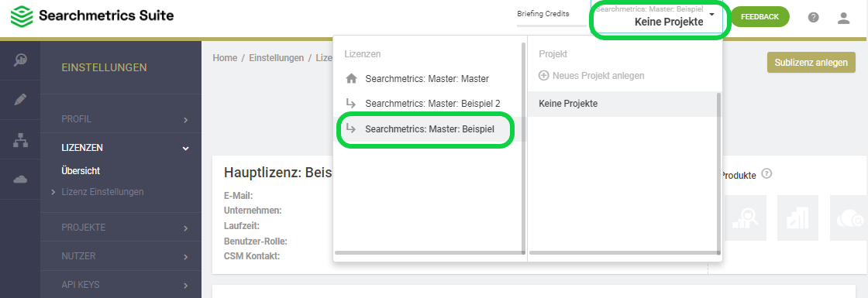Select the cloud icon in left sidebar
Screen dimensions: 868x298
(x=20, y=179)
